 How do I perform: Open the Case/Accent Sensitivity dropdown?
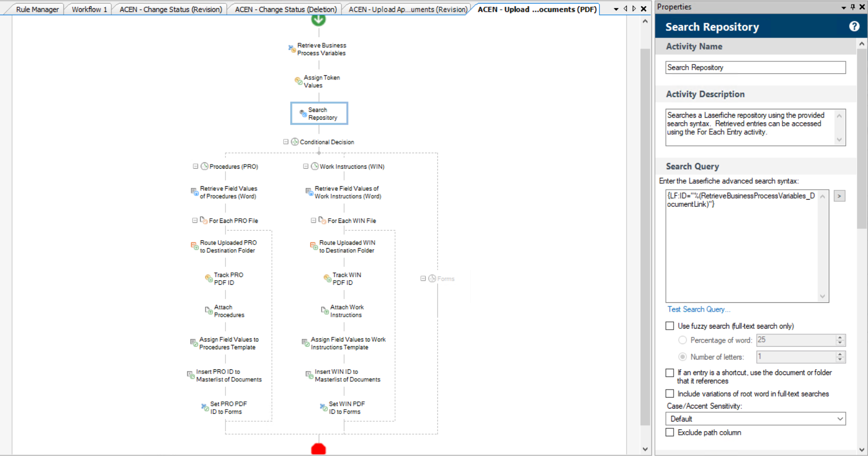coord(756,419)
